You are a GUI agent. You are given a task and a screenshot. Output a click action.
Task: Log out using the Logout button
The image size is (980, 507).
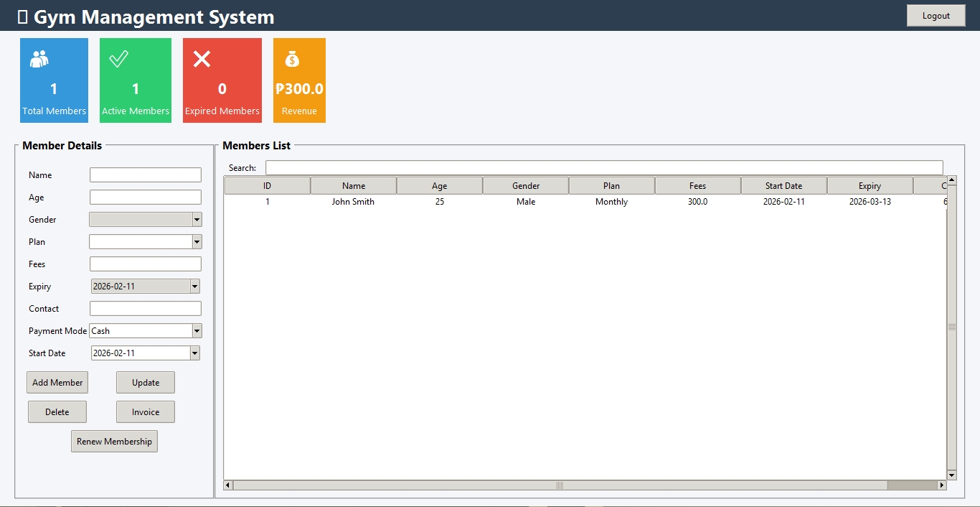(936, 16)
